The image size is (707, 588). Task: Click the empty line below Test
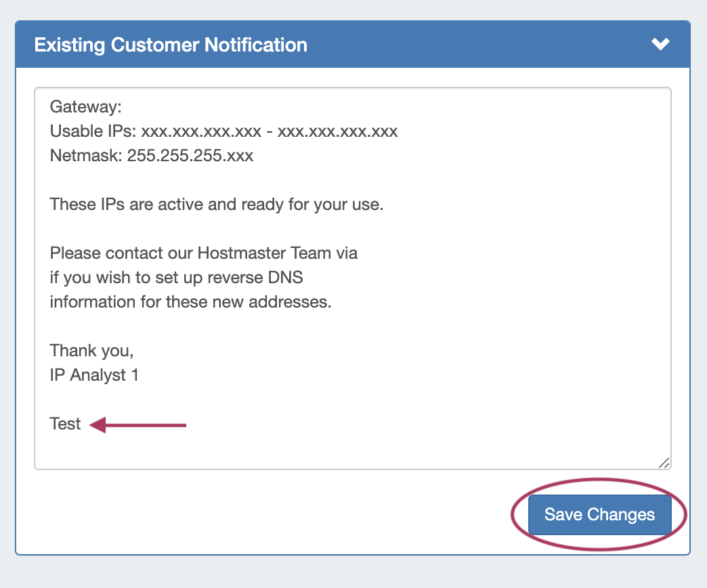pos(203,448)
